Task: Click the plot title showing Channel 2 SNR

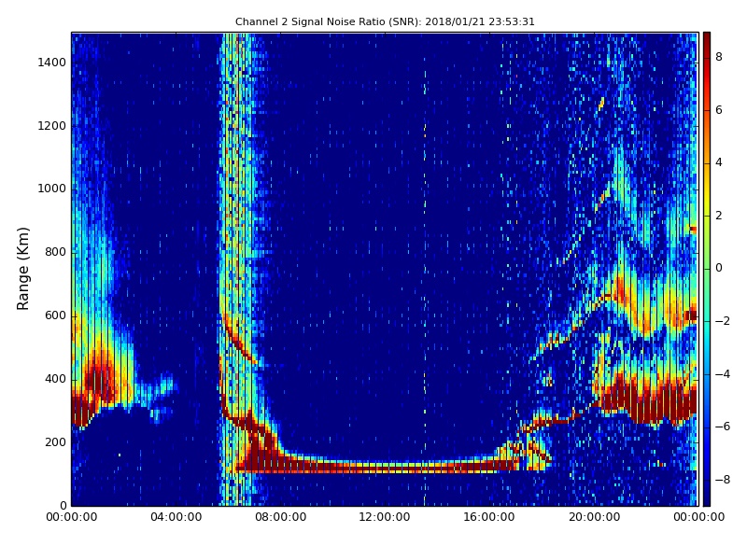Action: coord(385,21)
